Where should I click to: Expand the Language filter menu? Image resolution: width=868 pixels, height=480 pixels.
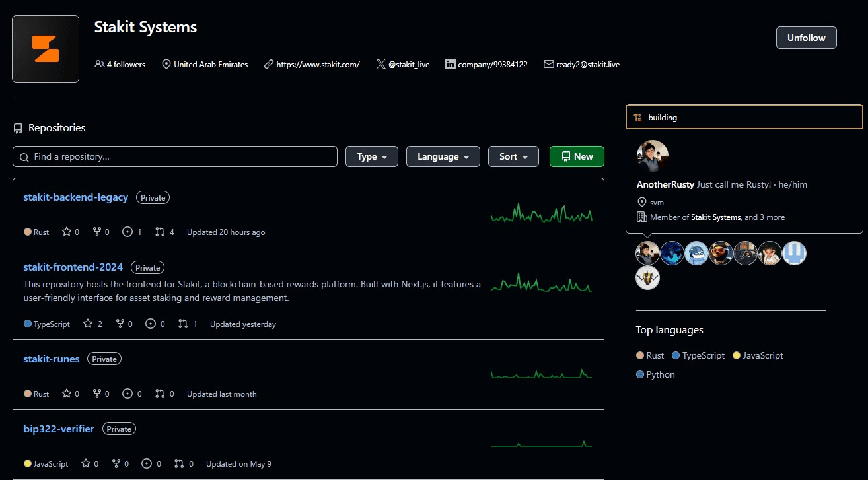click(x=443, y=156)
